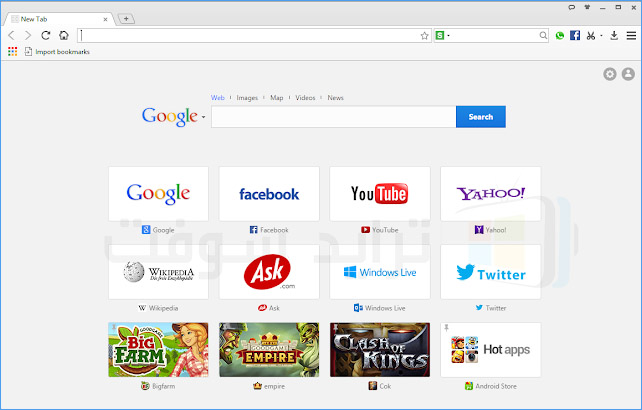
Task: Open the Yahoo! speed dial tile
Action: click(x=491, y=194)
